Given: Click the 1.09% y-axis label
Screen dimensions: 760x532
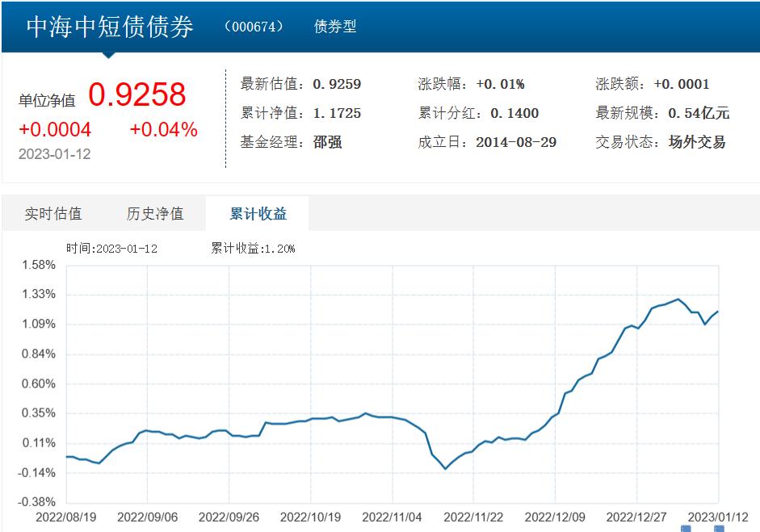Looking at the screenshot, I should (39, 324).
